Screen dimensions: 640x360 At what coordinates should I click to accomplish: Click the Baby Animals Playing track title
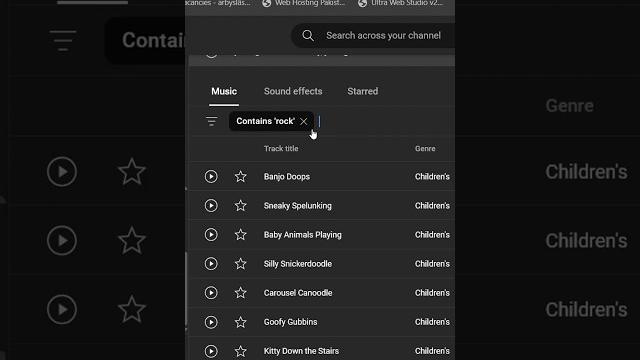coord(302,235)
